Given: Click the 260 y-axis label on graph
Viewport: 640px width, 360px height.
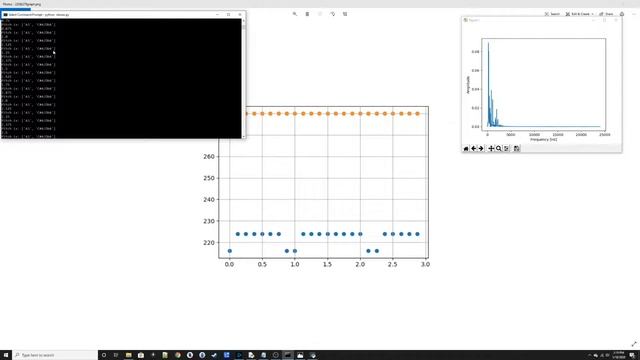Looking at the screenshot, I should click(x=209, y=157).
